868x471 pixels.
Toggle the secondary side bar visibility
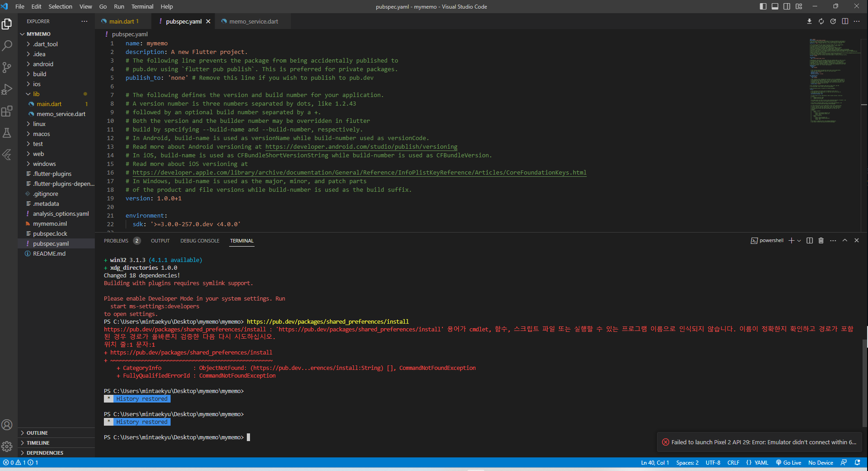pos(787,6)
